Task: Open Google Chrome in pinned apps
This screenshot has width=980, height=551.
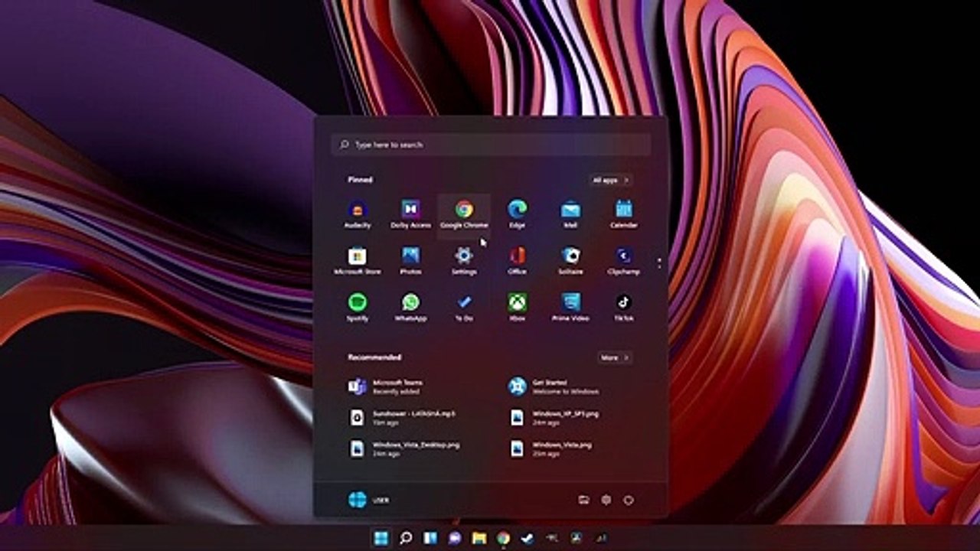Action: 464,214
